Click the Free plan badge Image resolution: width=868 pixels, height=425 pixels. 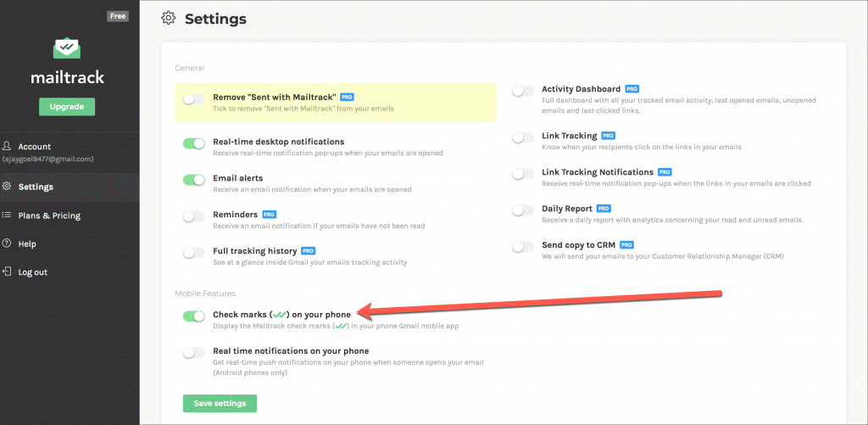119,16
